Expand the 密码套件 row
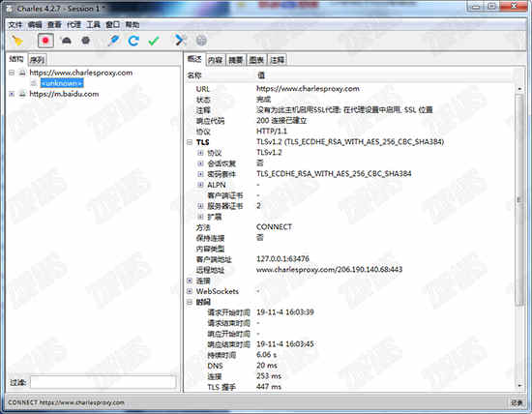 tap(200, 174)
